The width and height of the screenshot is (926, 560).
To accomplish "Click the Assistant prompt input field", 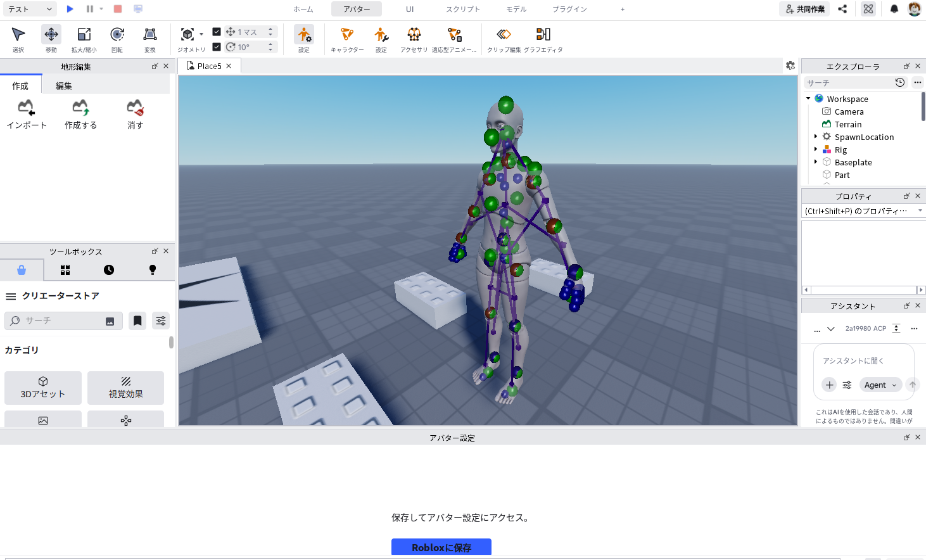I will 864,360.
